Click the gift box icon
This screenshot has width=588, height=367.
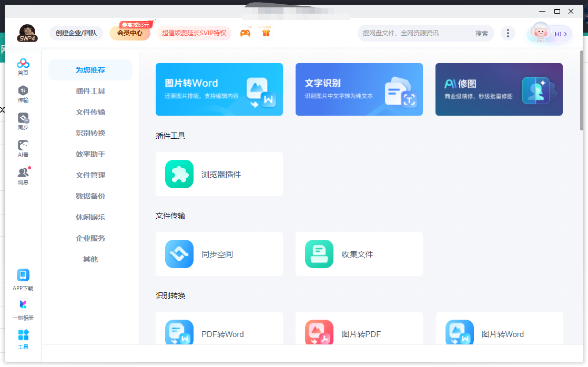click(x=266, y=33)
